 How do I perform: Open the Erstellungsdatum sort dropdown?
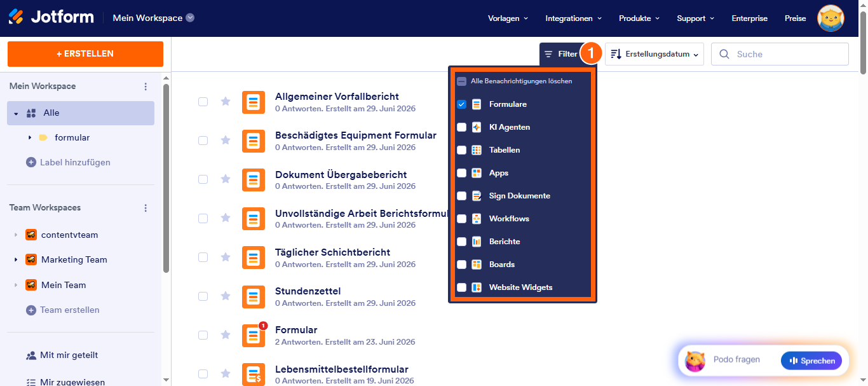click(654, 54)
